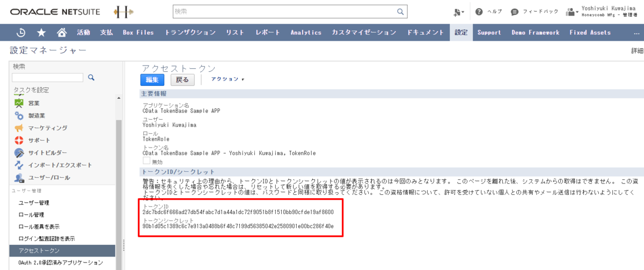The width and height of the screenshot is (644, 270).
Task: Open the Fixed Assets menu
Action: 590,33
